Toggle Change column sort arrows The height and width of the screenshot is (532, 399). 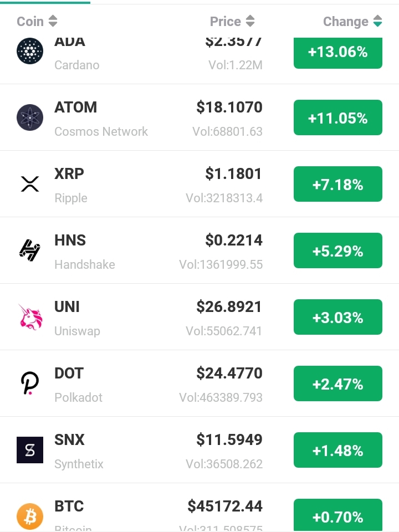(377, 21)
